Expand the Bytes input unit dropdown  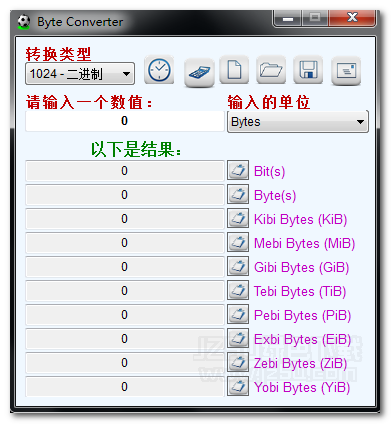(298, 122)
